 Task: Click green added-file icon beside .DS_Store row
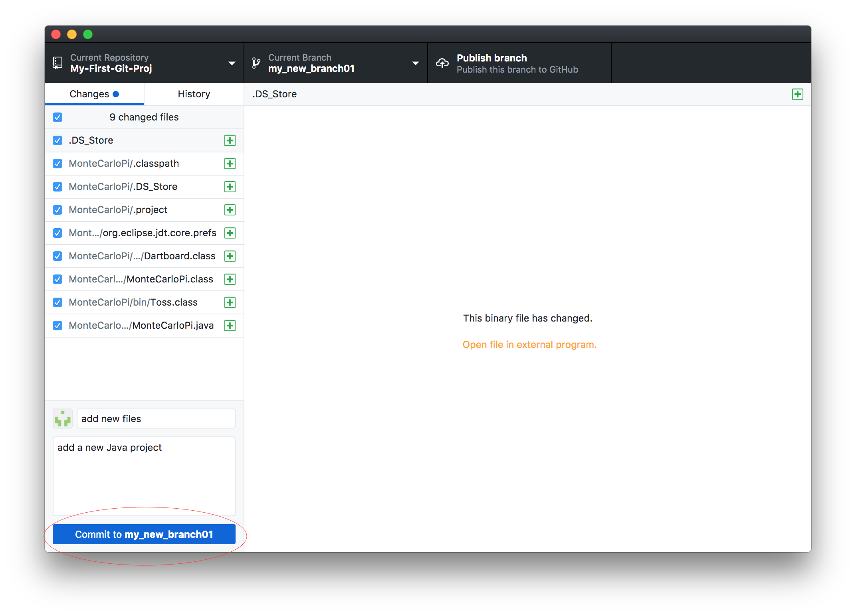(230, 140)
